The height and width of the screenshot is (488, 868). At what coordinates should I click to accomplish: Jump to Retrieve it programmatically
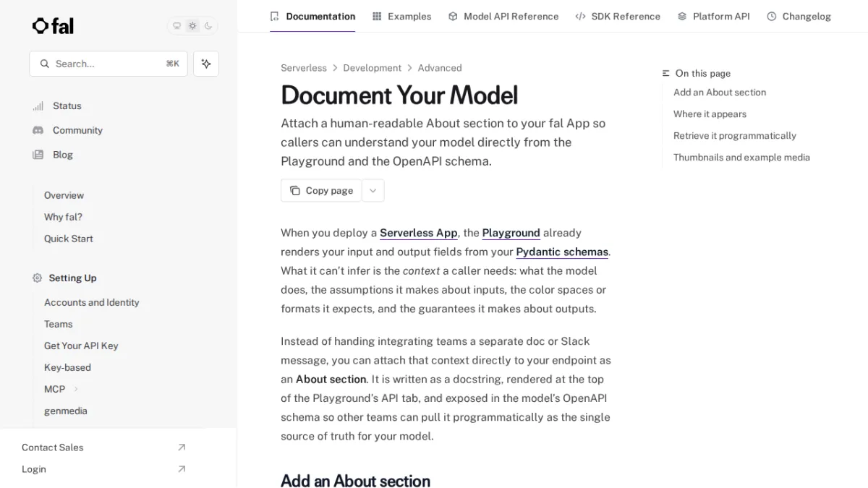coord(735,136)
